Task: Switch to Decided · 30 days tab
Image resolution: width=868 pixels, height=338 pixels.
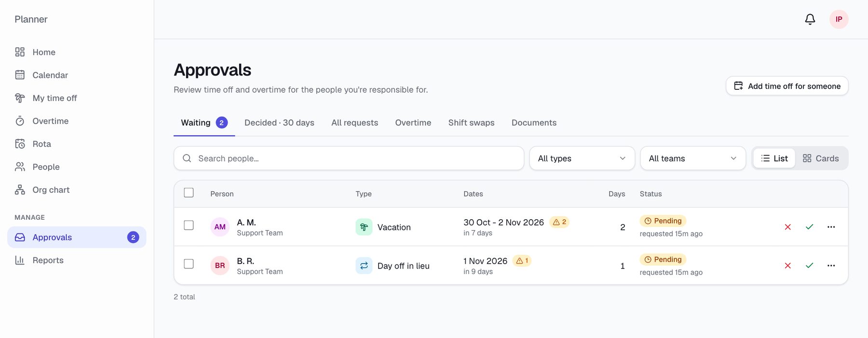Action: point(279,123)
